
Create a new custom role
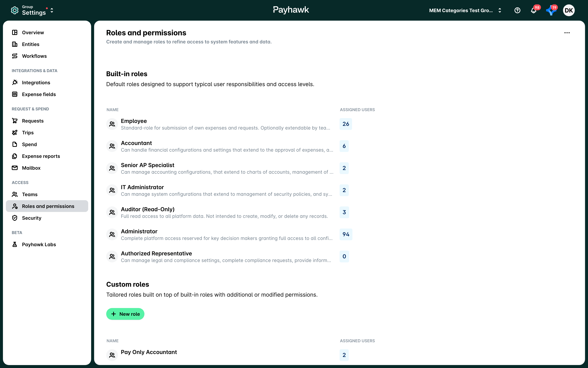(125, 314)
